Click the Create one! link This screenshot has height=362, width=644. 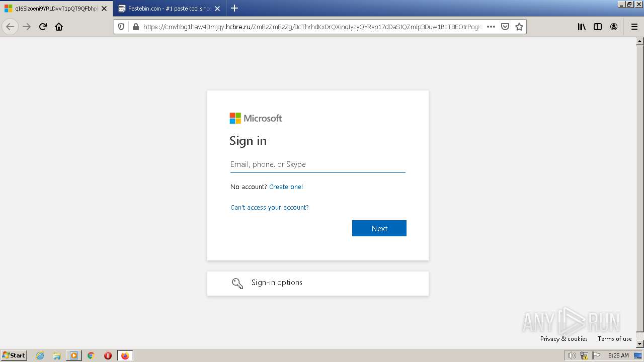[x=286, y=187]
